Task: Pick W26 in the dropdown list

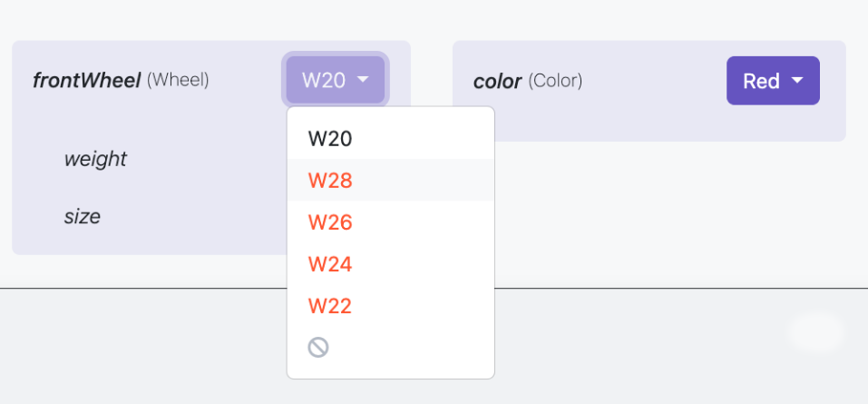Action: [x=330, y=222]
